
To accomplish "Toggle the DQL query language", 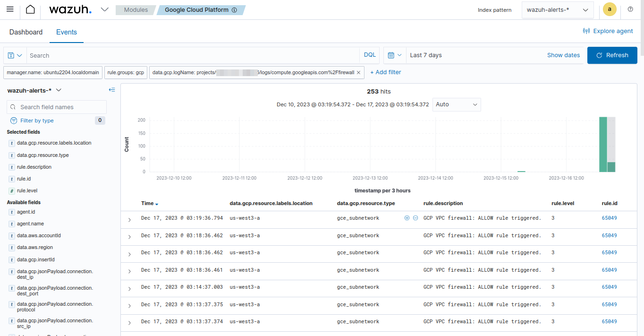I will (370, 55).
